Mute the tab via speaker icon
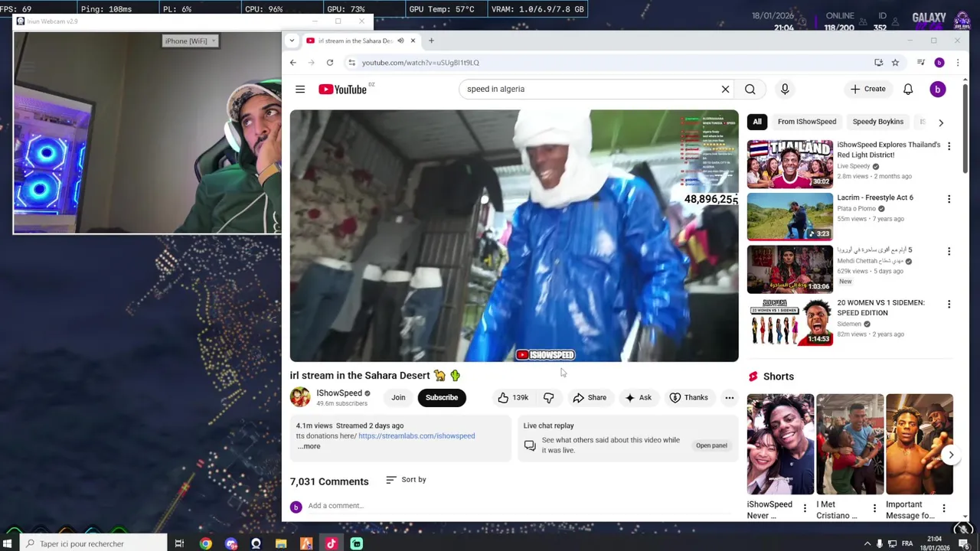980x551 pixels. (400, 41)
